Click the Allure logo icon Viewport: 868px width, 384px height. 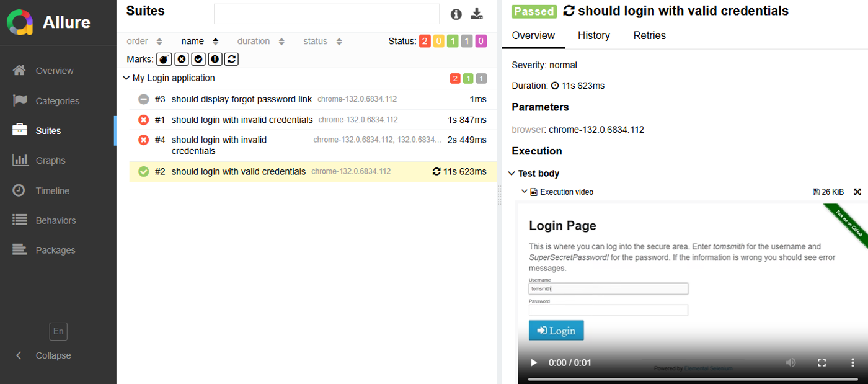coord(19,22)
